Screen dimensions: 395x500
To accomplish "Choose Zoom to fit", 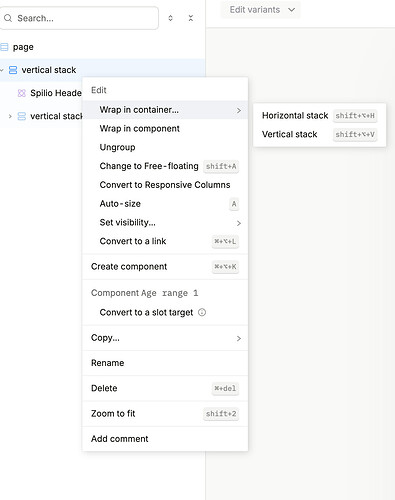I will click(x=165, y=414).
